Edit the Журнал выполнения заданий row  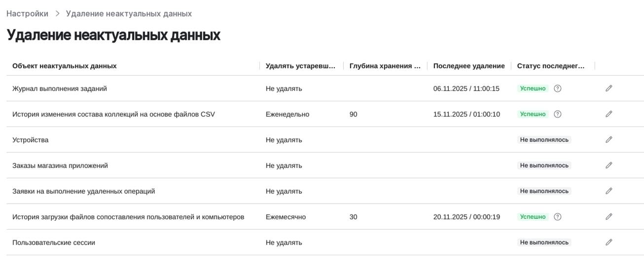click(x=609, y=88)
